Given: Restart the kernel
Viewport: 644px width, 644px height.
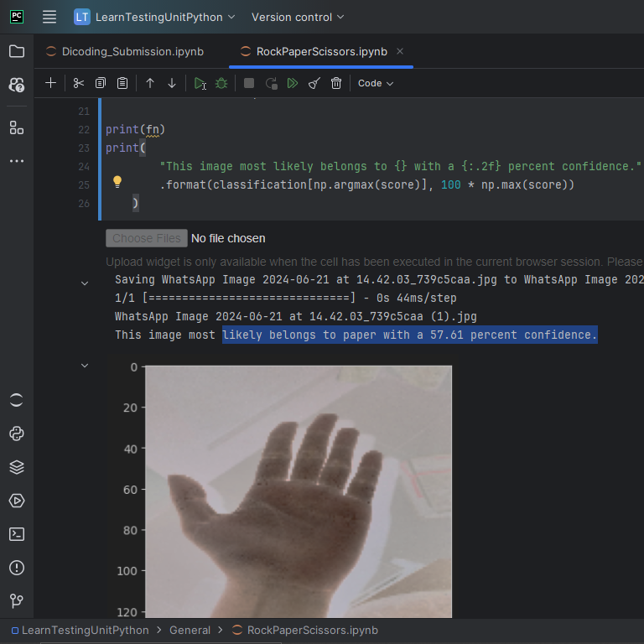Looking at the screenshot, I should (271, 83).
